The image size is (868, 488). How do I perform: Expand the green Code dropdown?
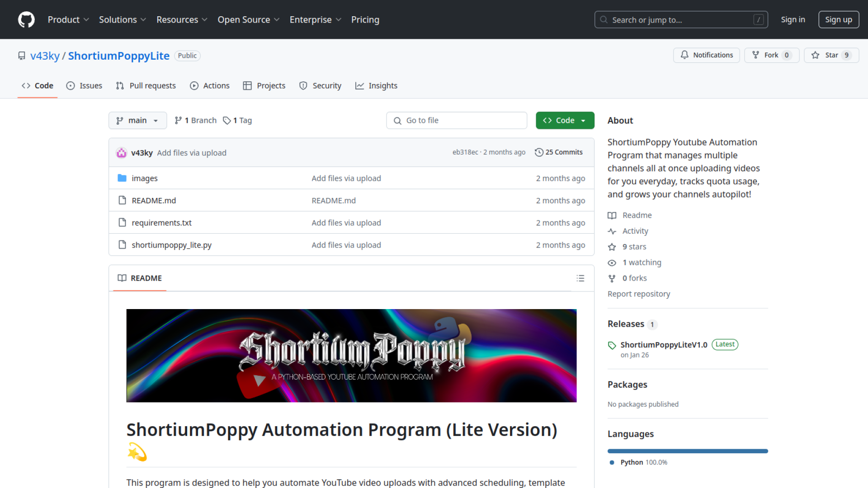click(565, 121)
